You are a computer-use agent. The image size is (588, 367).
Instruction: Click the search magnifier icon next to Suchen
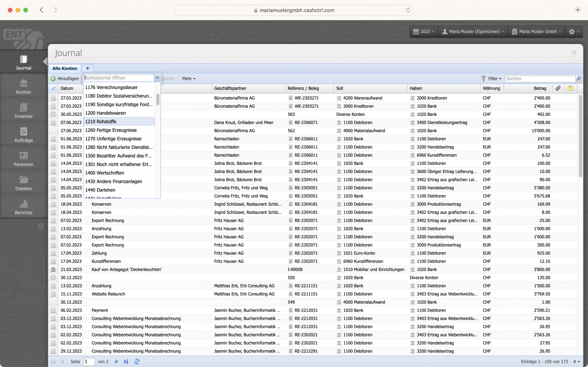pyautogui.click(x=578, y=78)
